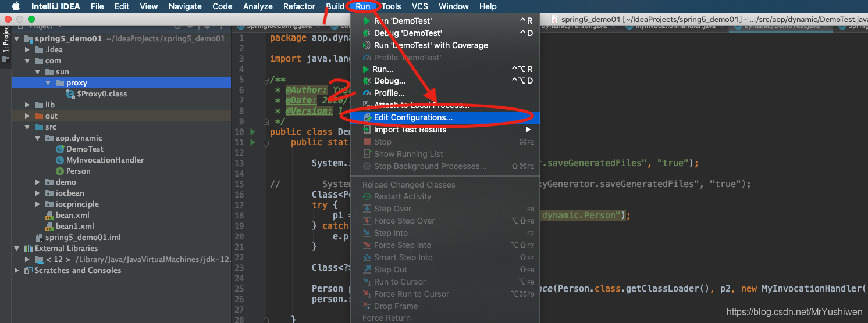Click the bean.xml file icon
The image size is (868, 323).
pos(50,216)
